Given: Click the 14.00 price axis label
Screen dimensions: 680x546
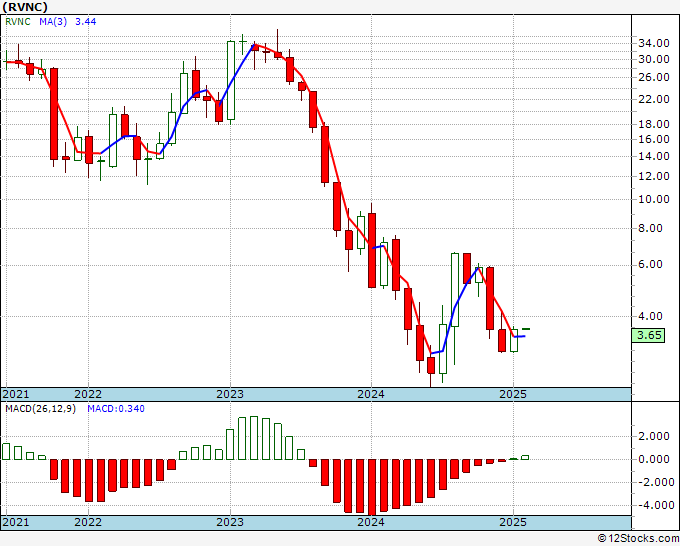Looking at the screenshot, I should (654, 156).
